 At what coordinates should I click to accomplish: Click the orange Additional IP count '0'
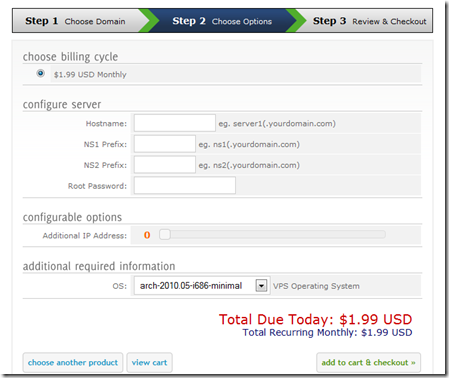[x=147, y=235]
